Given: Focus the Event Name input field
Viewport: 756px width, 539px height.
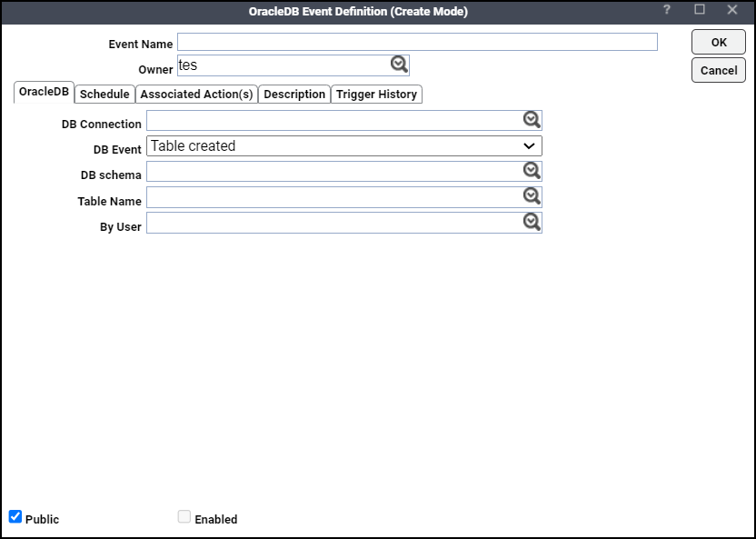Looking at the screenshot, I should pos(418,42).
